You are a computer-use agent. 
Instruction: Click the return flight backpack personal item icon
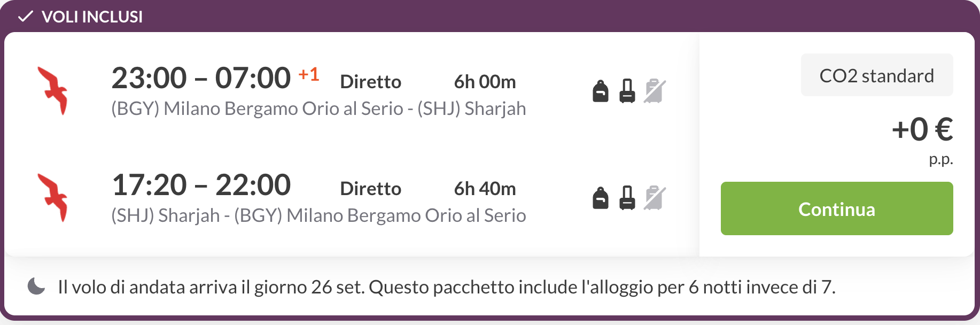pos(601,198)
